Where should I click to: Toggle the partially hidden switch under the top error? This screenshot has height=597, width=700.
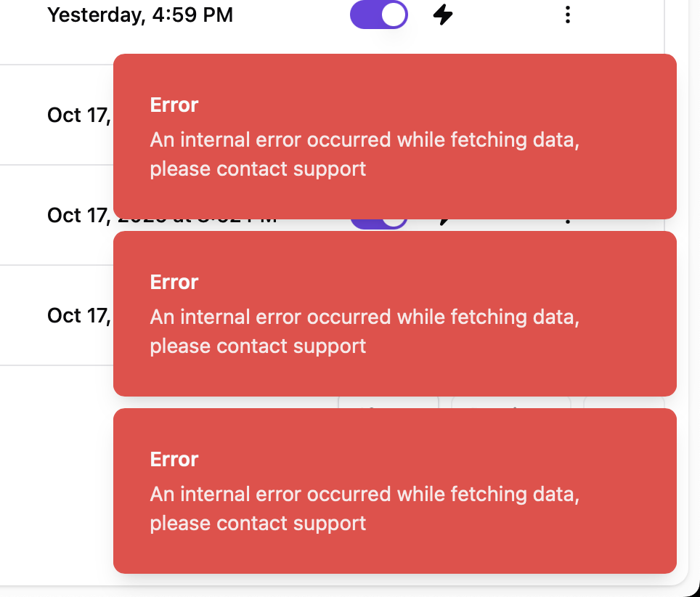378,222
